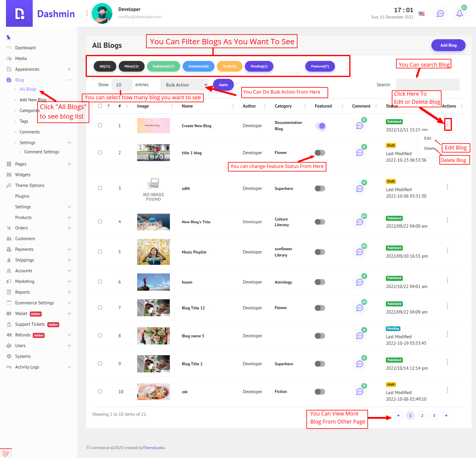Open the Bulk Action dropdown
This screenshot has width=476, height=458.
pyautogui.click(x=184, y=85)
